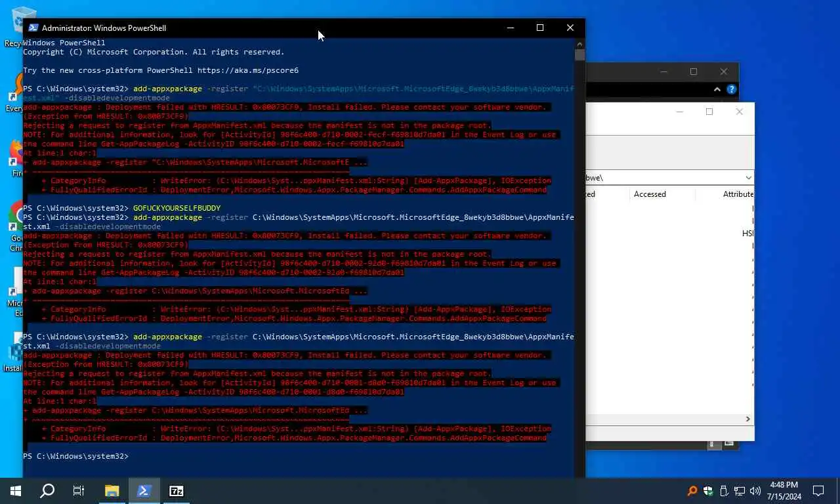This screenshot has width=840, height=504.
Task: Close the PowerShell window
Action: pos(570,28)
